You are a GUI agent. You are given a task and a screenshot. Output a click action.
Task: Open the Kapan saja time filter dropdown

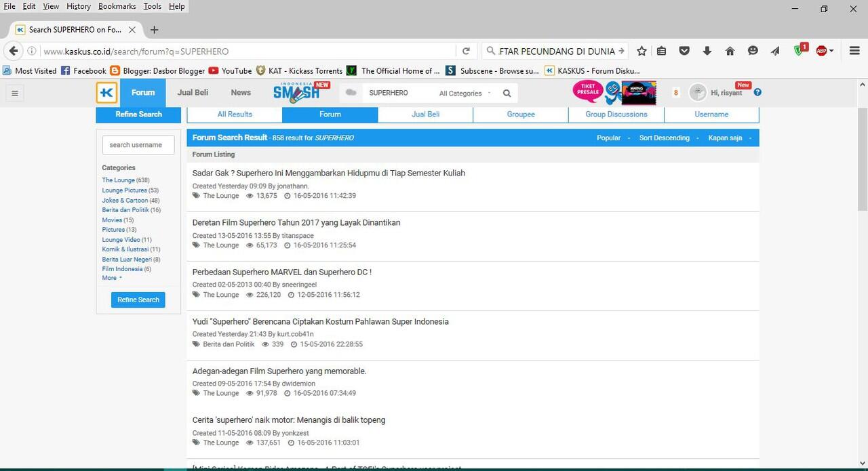click(730, 138)
